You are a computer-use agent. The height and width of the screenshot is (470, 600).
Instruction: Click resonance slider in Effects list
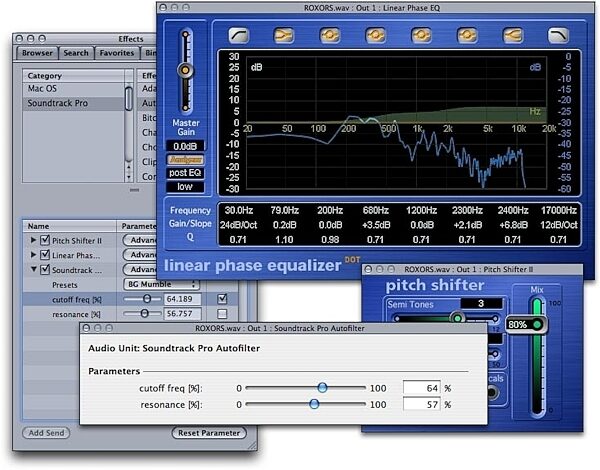(x=142, y=314)
